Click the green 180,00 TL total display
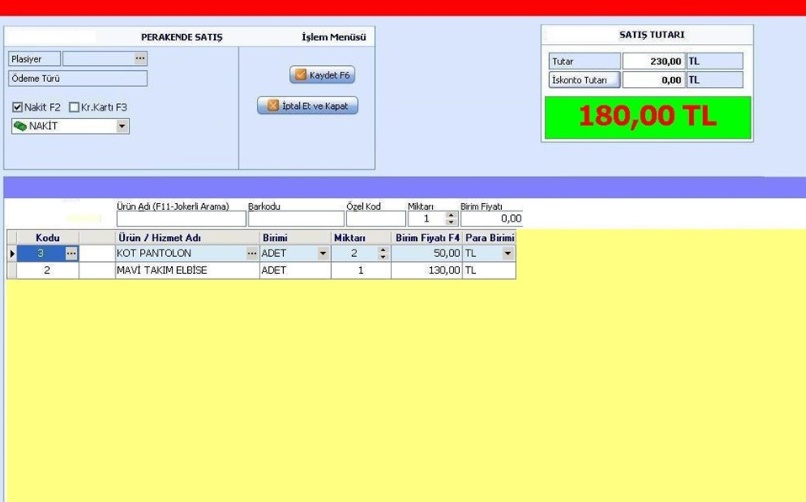Viewport: 806px width, 502px height. pos(647,116)
